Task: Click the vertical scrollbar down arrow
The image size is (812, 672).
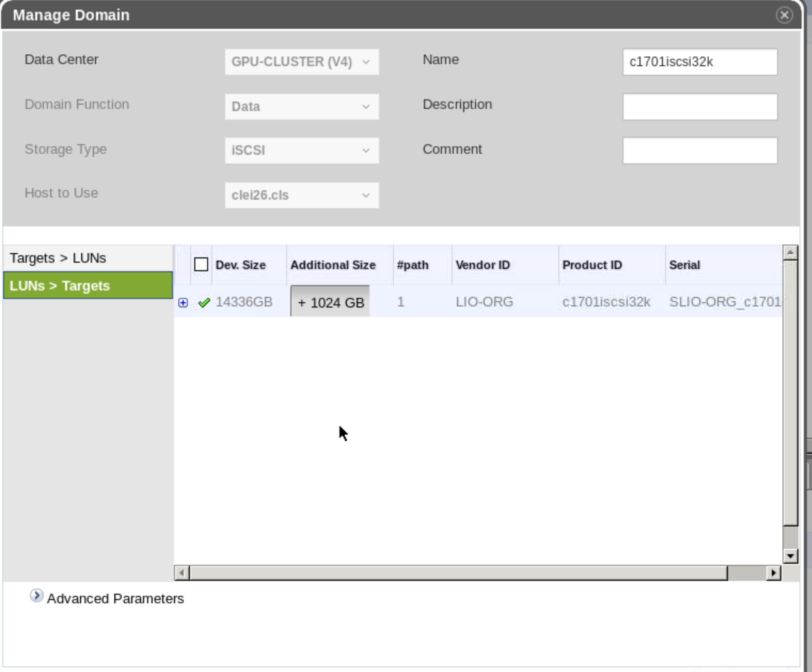Action: click(x=789, y=555)
